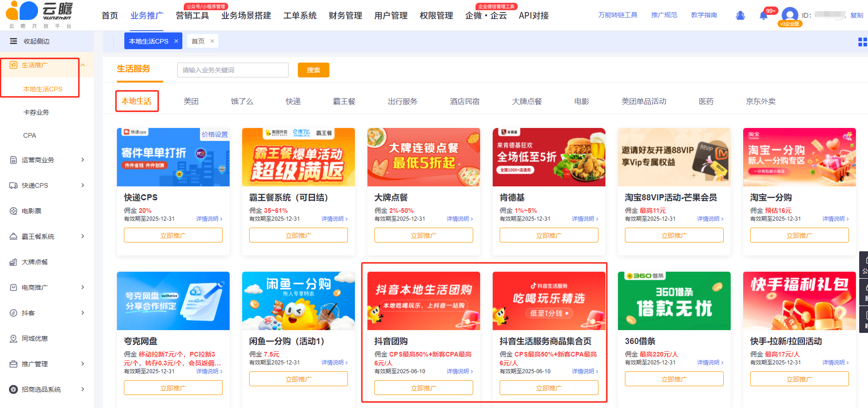Click the 复制 ID link
Image resolution: width=868 pixels, height=408 pixels.
pyautogui.click(x=856, y=15)
